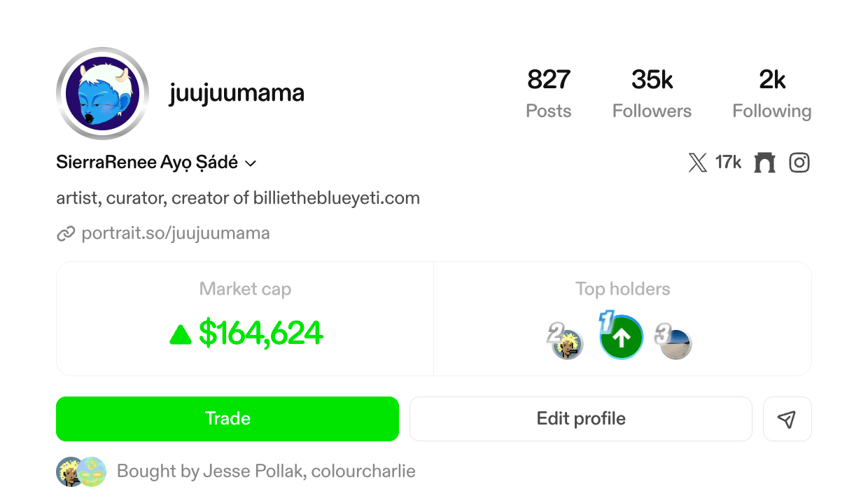Click the buyers' overlapping avatars icon
868x503 pixels.
tap(81, 471)
